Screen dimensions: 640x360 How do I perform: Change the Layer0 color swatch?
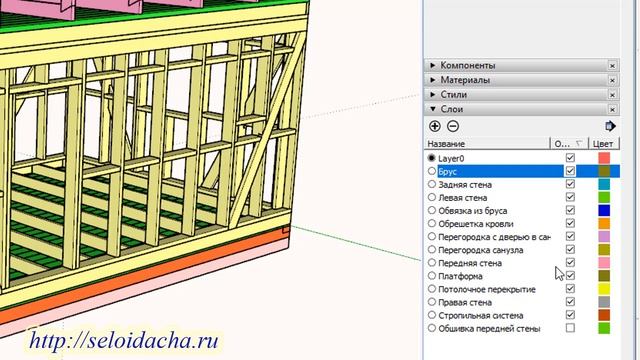(604, 158)
